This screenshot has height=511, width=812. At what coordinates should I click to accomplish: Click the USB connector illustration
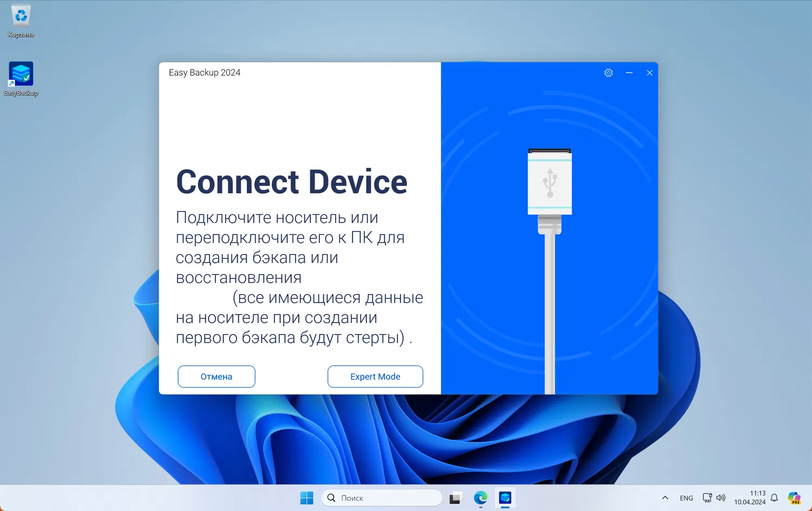[550, 271]
